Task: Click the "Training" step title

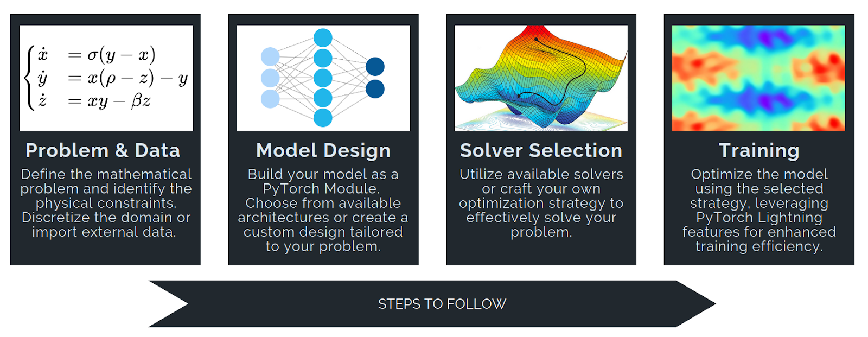Action: point(759,150)
